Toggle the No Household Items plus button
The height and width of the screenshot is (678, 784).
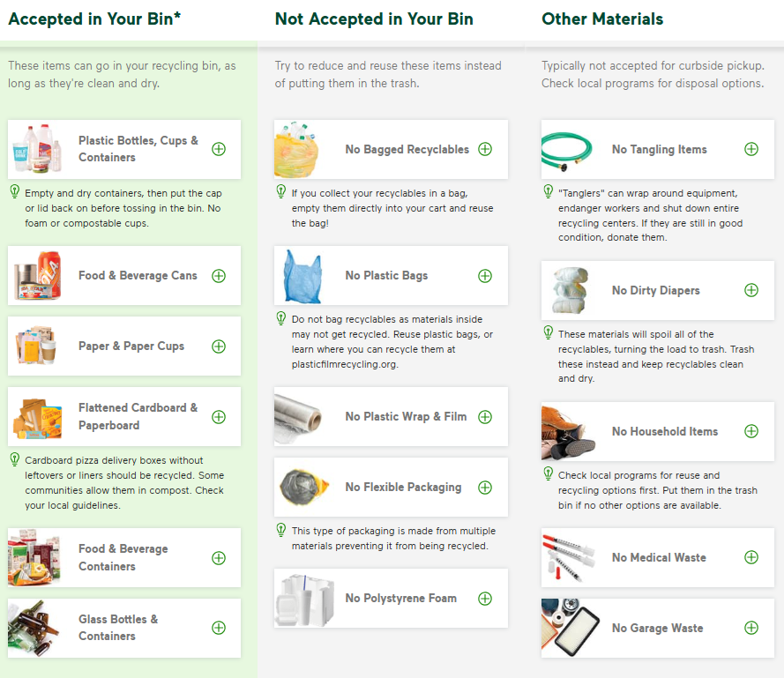tap(751, 431)
